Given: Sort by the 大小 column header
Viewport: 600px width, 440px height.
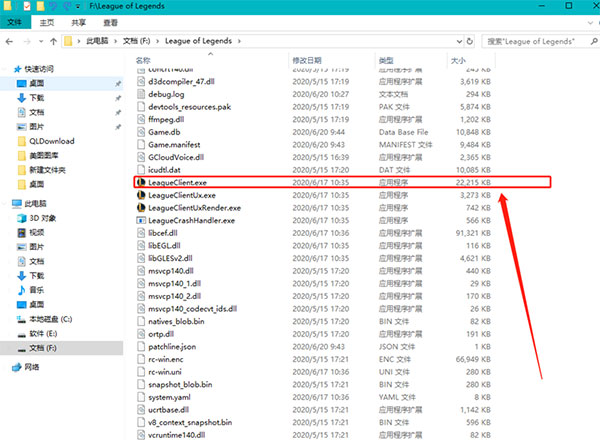Looking at the screenshot, I should coord(471,60).
